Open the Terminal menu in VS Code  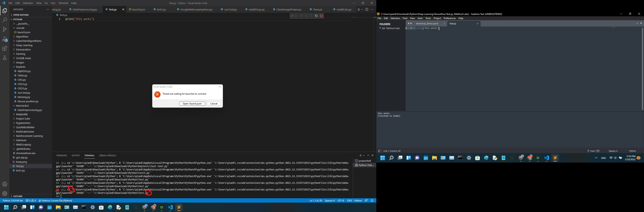tap(63, 3)
